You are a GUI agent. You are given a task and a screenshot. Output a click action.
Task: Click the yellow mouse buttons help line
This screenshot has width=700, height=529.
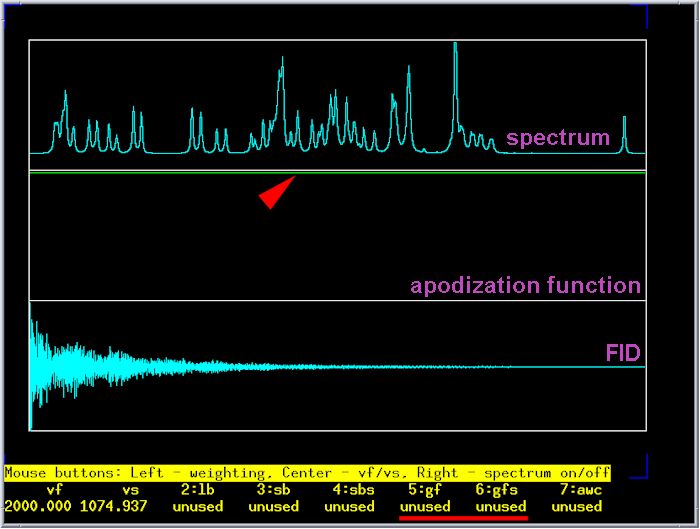[308, 473]
